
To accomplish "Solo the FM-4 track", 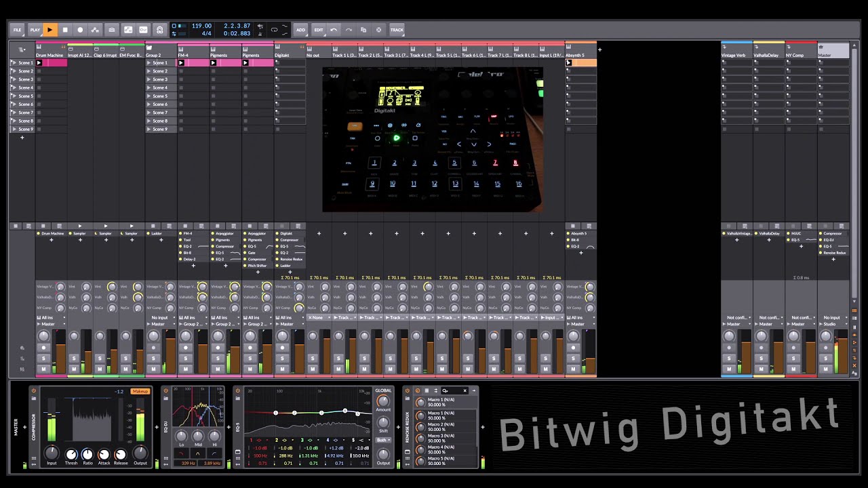I will pos(185,358).
